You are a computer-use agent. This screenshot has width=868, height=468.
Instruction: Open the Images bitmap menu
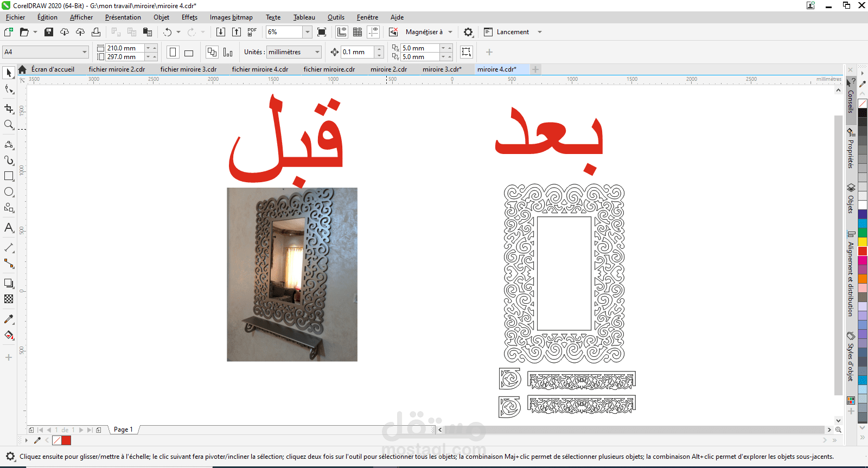[x=231, y=17]
